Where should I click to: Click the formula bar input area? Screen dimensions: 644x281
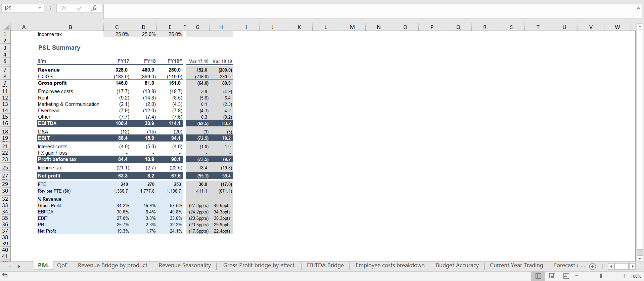(x=369, y=11)
